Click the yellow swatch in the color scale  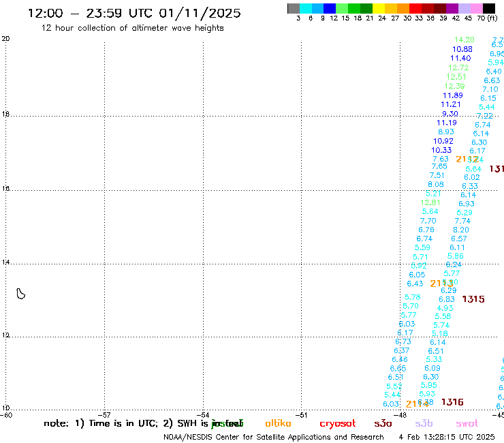[x=379, y=8]
